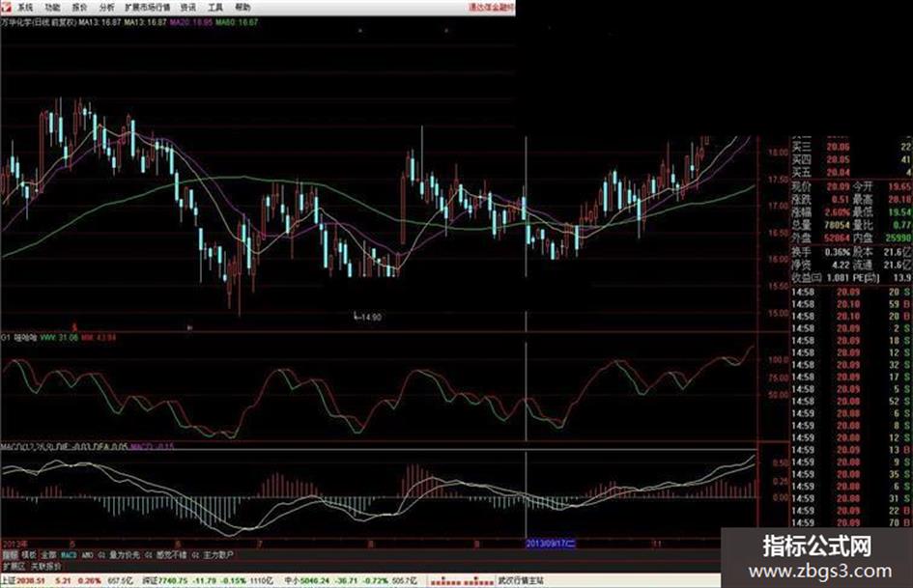The image size is (913, 588).
Task: Select the 主力散户 indicator tab
Action: (218, 555)
